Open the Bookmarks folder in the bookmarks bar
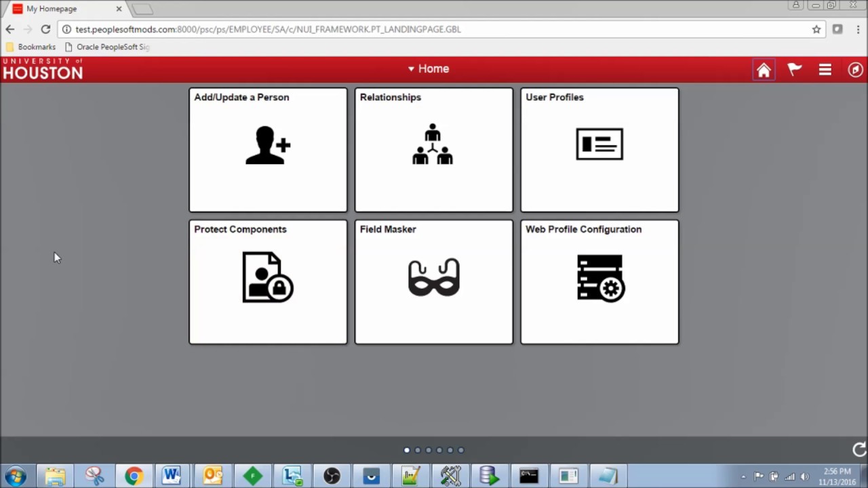This screenshot has height=488, width=868. [x=31, y=47]
